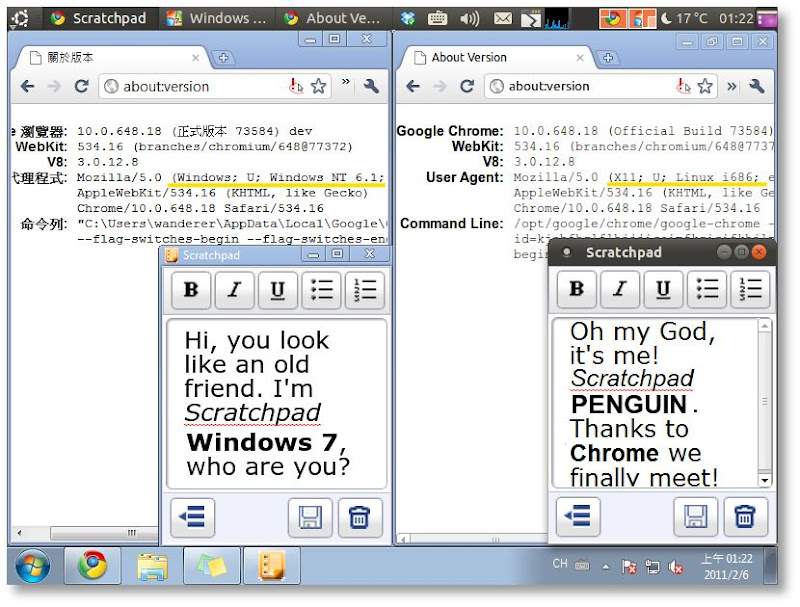The height and width of the screenshot is (607, 800).
Task: Open Dropbox indicator in Ubuntu panel
Action: [408, 19]
